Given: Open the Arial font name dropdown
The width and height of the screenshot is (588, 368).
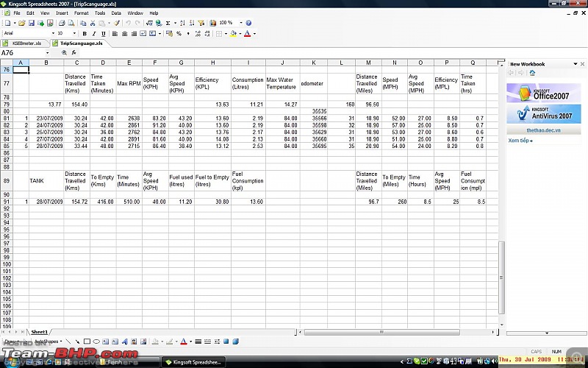Looking at the screenshot, I should point(53,34).
